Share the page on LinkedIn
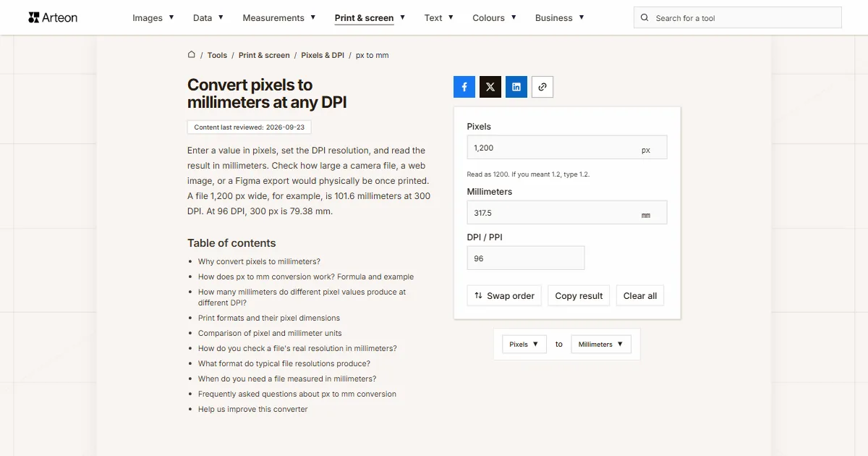868x456 pixels. pyautogui.click(x=516, y=87)
